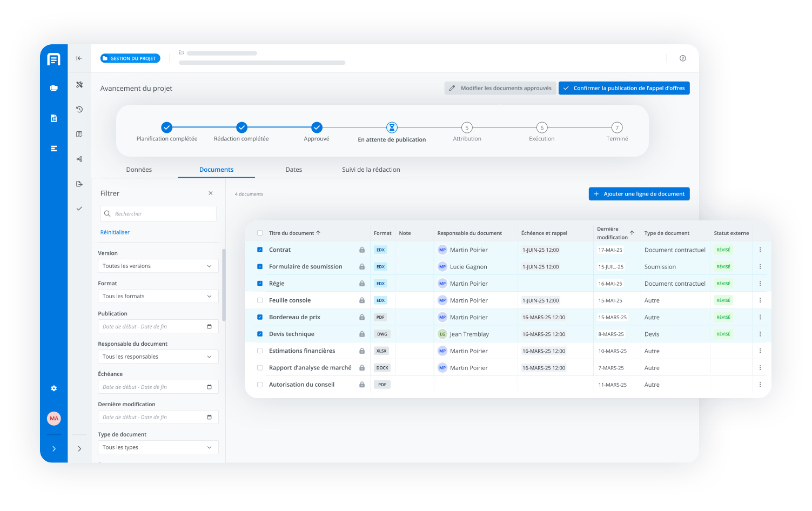The image size is (812, 511).
Task: Open the Tous les responsables dropdown
Action: pyautogui.click(x=158, y=357)
